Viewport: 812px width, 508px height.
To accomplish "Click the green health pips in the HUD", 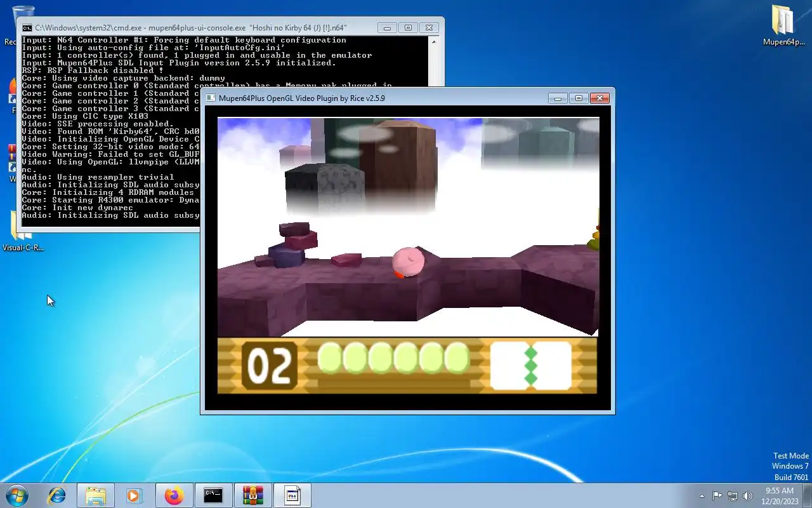I will tap(393, 358).
